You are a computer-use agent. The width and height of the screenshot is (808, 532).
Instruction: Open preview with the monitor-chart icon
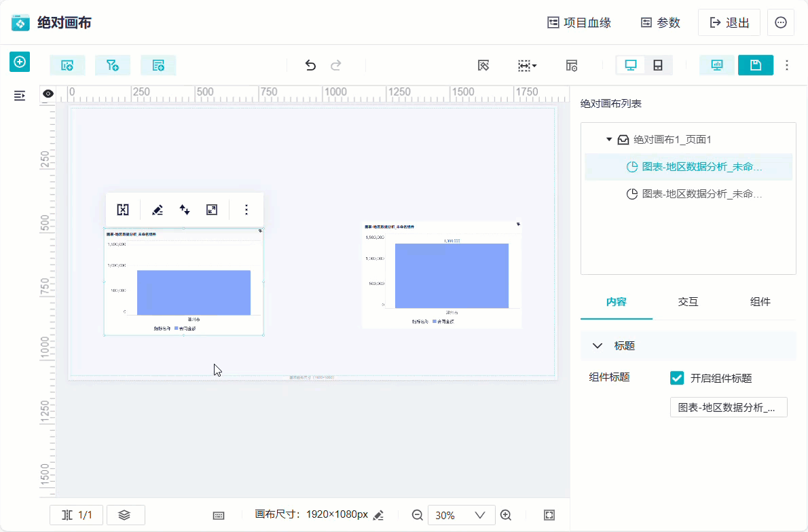pos(717,65)
